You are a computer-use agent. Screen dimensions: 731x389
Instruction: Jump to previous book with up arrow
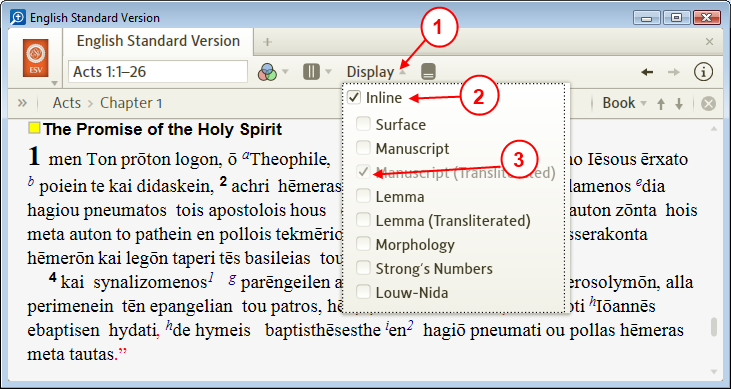coord(661,104)
